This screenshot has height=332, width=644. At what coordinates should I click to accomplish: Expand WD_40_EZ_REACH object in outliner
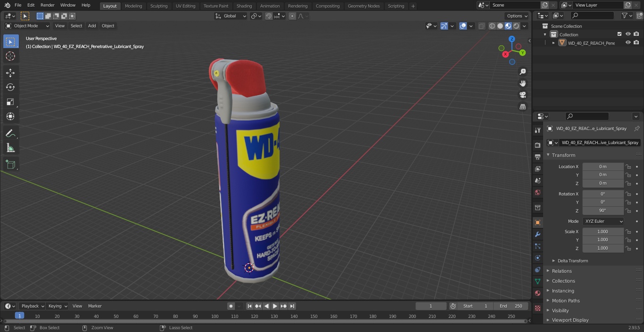(553, 43)
